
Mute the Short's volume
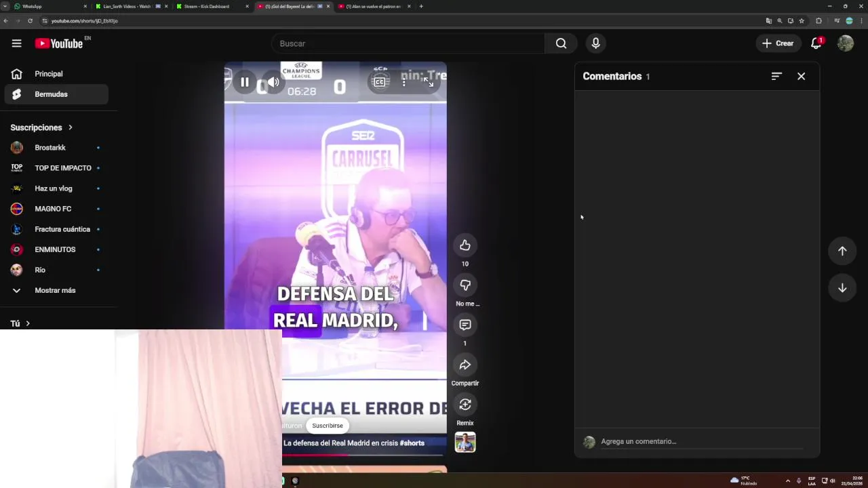point(273,83)
